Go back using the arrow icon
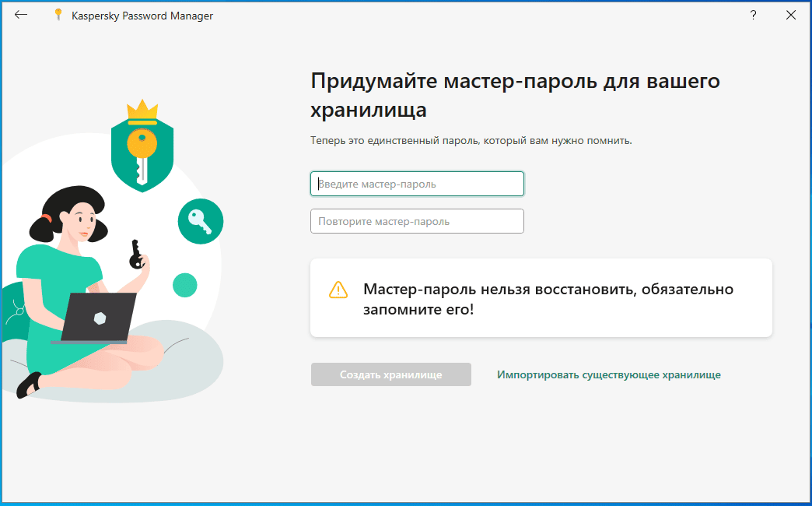The image size is (812, 506). [x=21, y=15]
